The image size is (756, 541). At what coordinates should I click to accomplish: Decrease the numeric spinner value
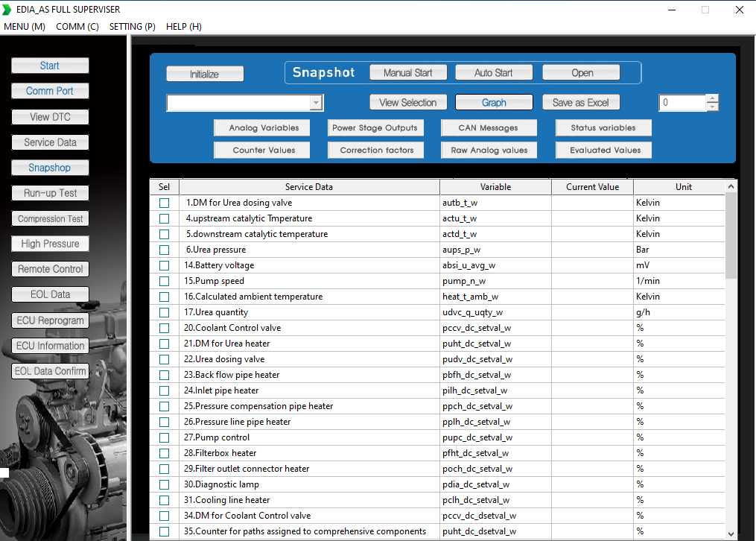(x=712, y=107)
